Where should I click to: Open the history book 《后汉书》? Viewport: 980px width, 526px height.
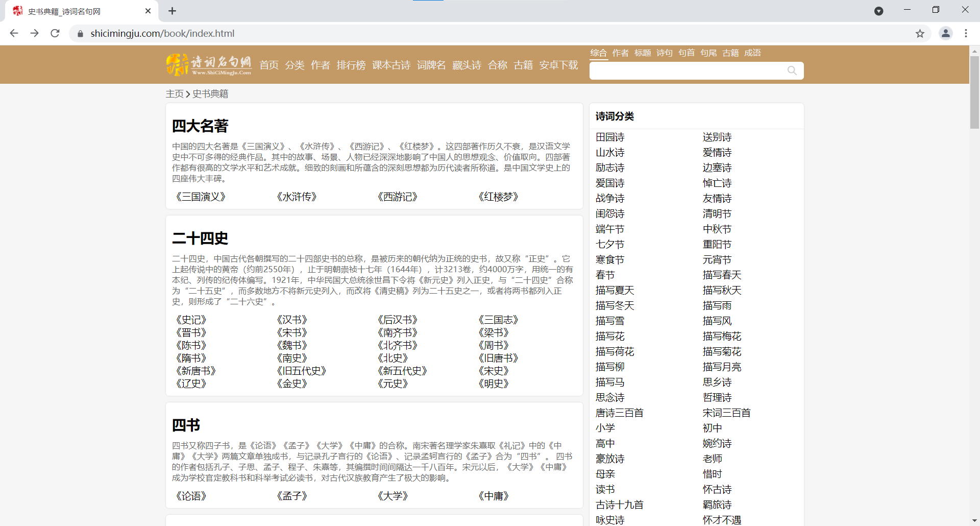coord(397,320)
